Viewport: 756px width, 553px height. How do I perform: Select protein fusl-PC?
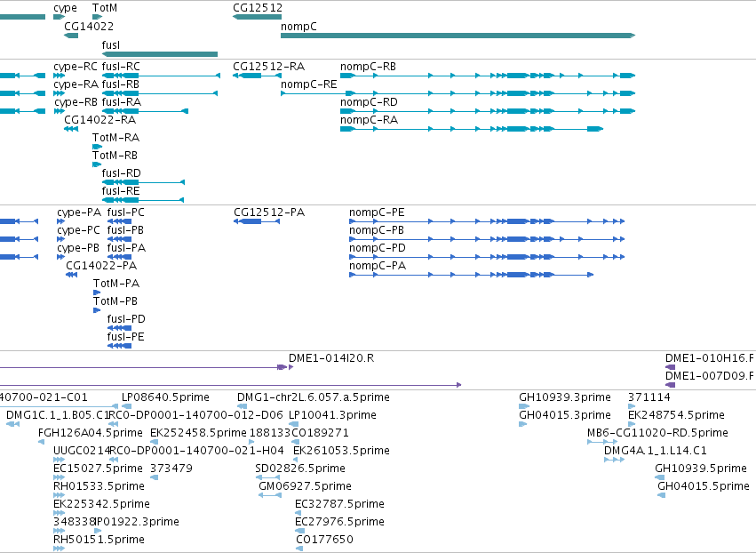click(x=119, y=221)
